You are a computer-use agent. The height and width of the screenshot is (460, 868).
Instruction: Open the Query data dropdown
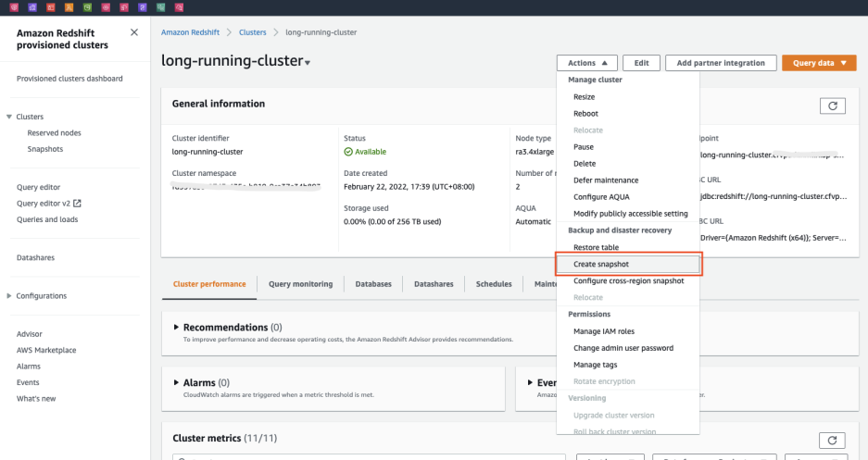click(819, 63)
